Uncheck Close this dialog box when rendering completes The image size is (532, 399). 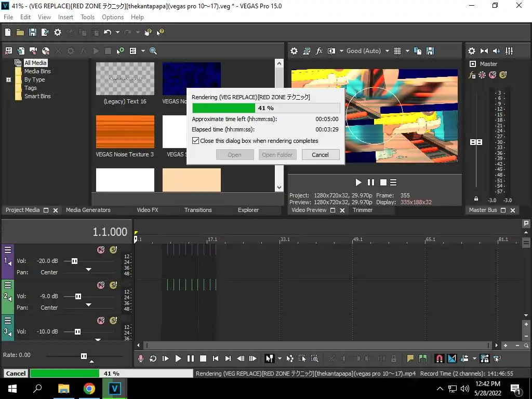(x=195, y=140)
